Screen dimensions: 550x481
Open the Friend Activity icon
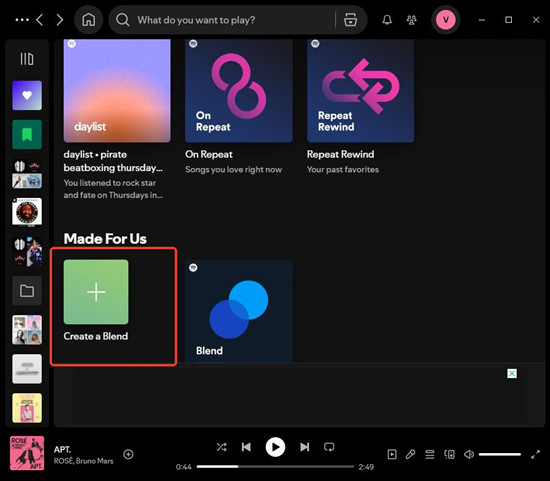click(x=411, y=20)
